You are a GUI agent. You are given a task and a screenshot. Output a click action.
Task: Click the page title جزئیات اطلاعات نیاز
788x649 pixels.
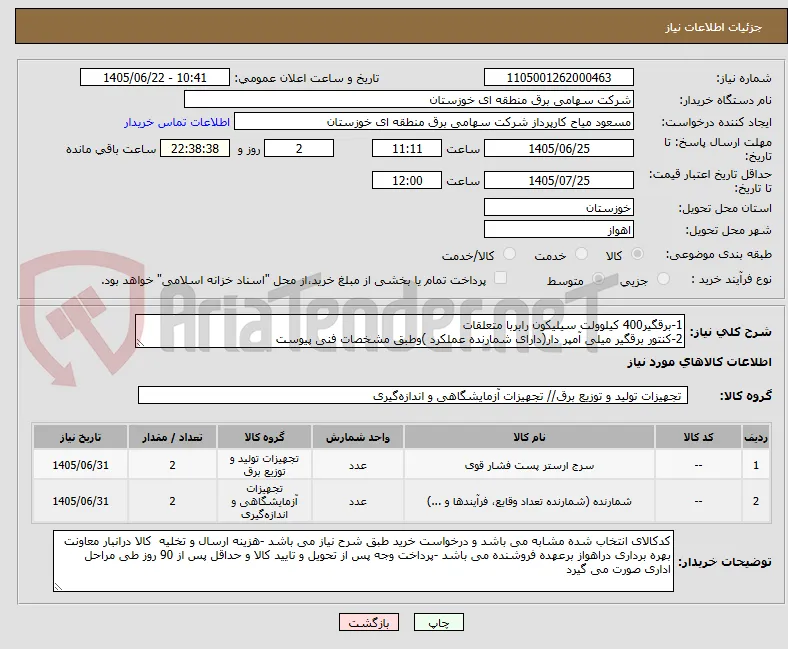pyautogui.click(x=714, y=27)
